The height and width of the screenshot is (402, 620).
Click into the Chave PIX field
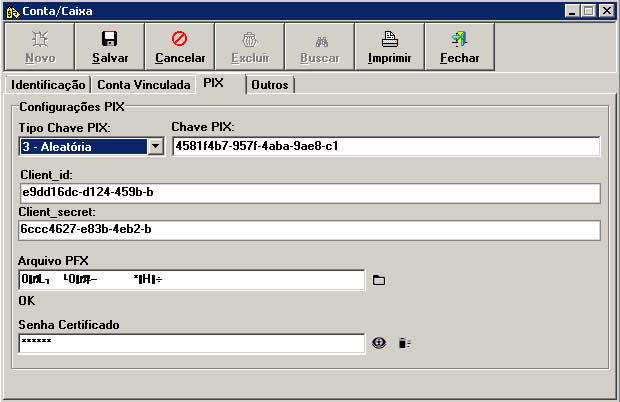[x=385, y=147]
